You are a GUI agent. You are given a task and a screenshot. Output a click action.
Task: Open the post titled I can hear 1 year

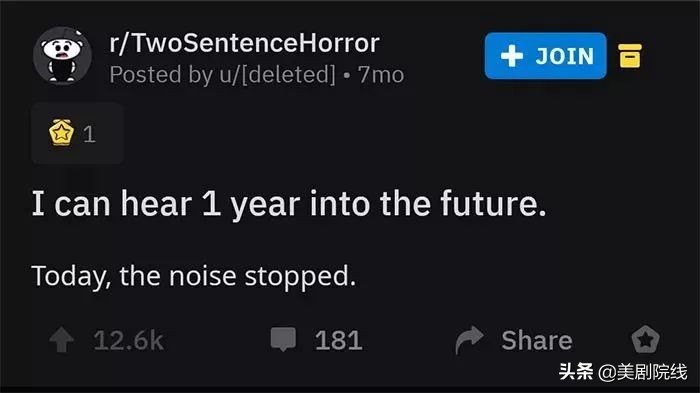pos(289,204)
